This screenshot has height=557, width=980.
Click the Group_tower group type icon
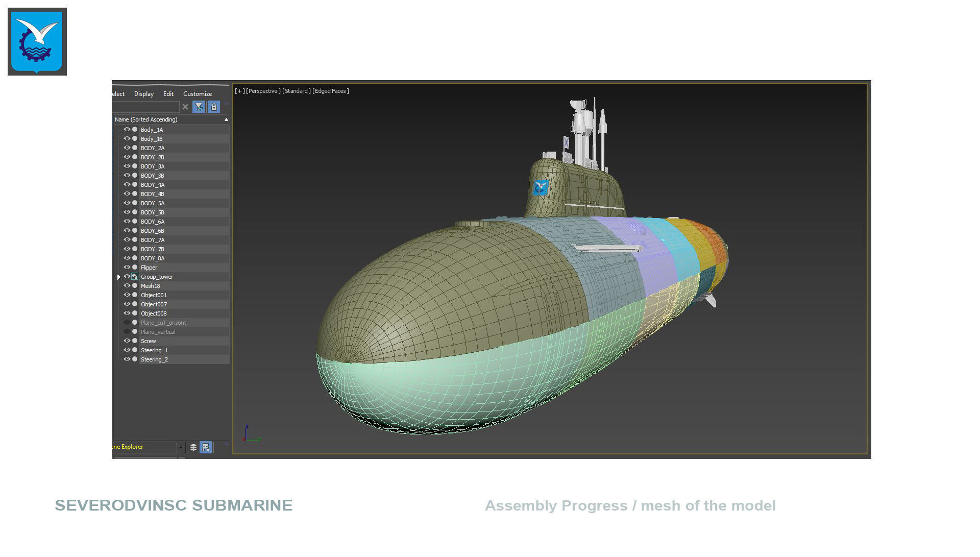[135, 277]
